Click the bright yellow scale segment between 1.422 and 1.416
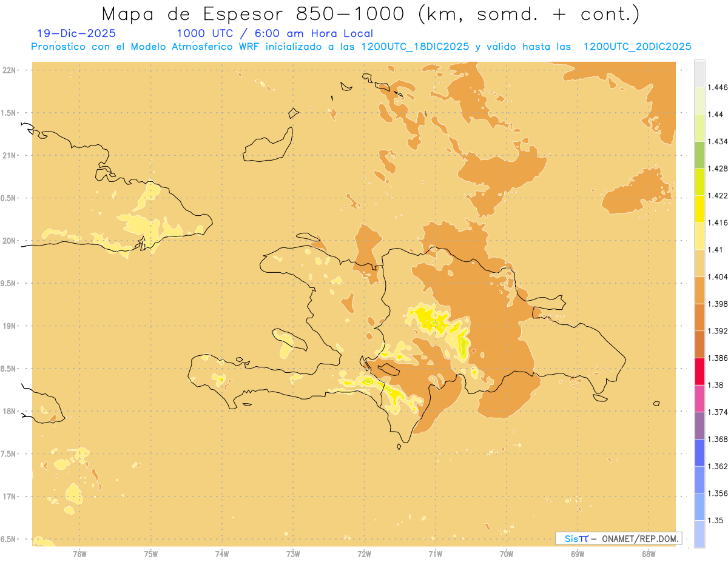This screenshot has width=728, height=562. point(699,209)
